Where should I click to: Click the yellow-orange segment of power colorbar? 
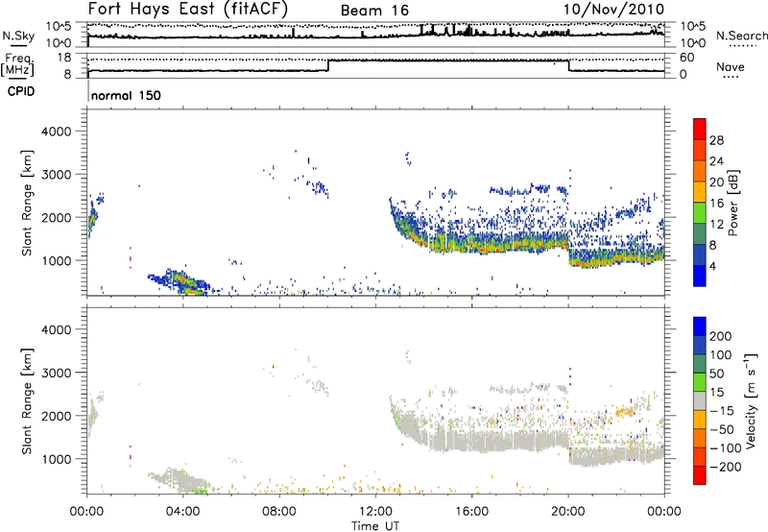point(700,192)
